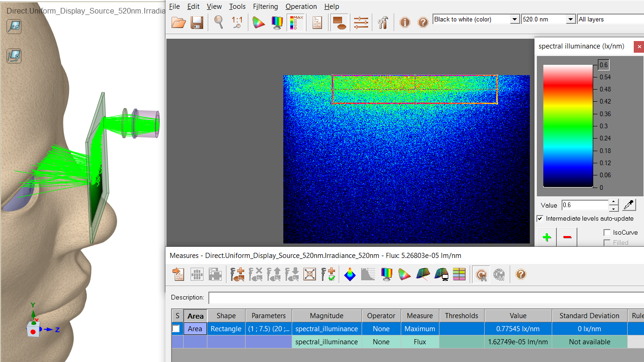Click the Description text field

tap(426, 298)
